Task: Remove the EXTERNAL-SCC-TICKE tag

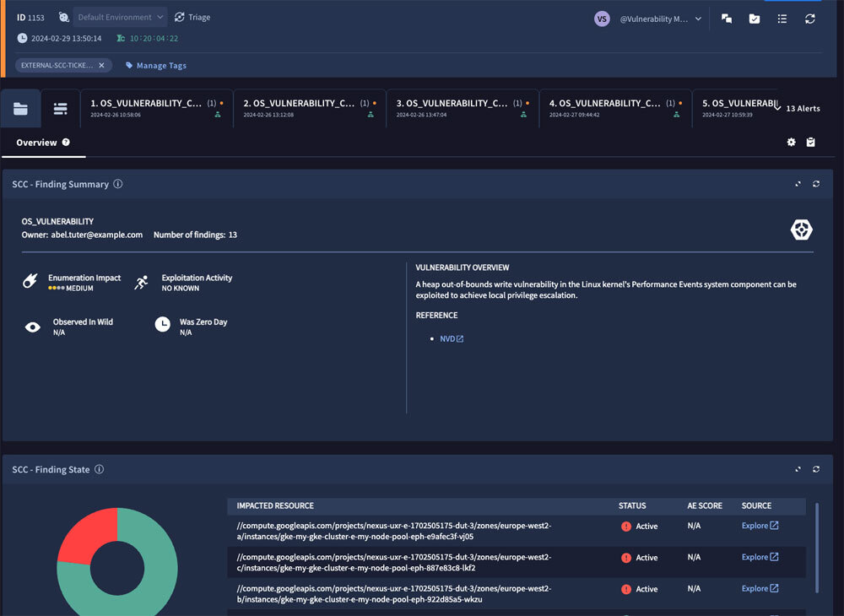Action: pyautogui.click(x=101, y=65)
